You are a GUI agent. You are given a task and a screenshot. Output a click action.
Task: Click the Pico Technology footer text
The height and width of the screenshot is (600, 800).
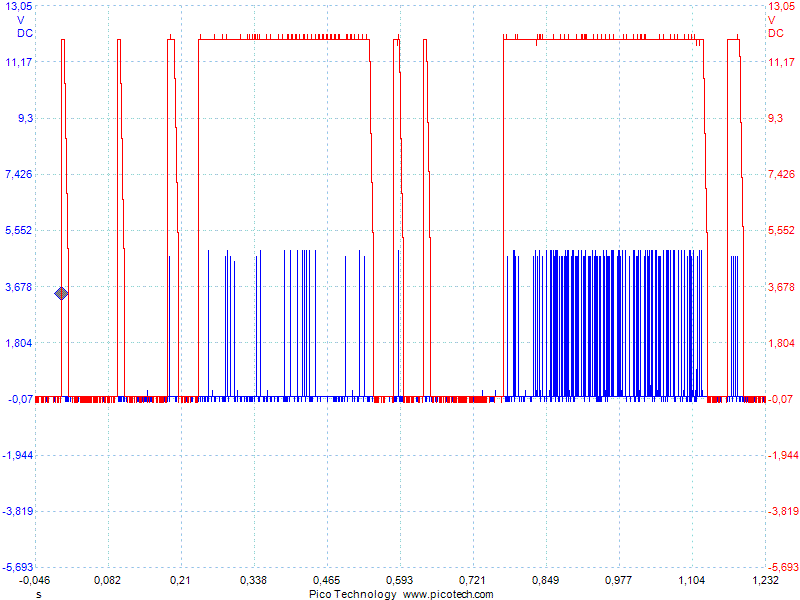click(353, 594)
